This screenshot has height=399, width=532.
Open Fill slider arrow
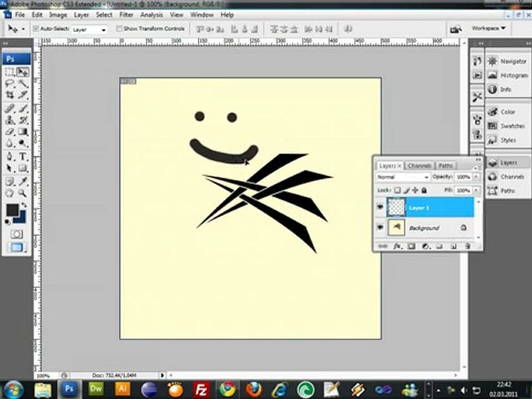476,190
